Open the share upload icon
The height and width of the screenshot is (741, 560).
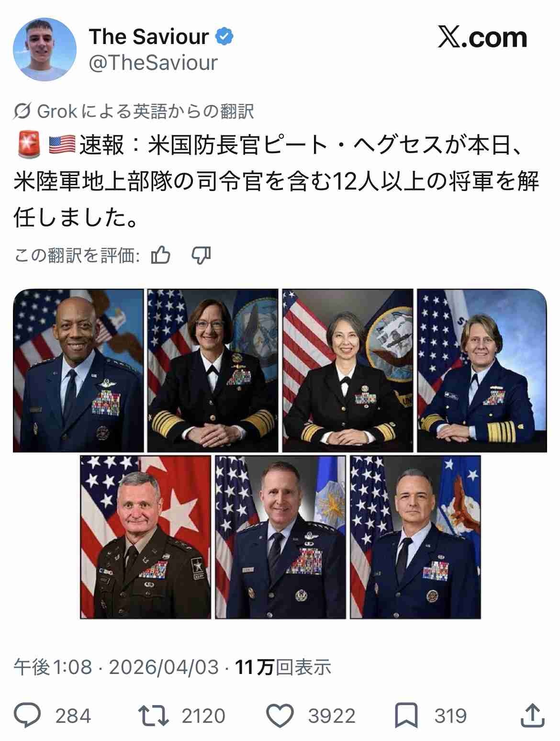(x=532, y=716)
